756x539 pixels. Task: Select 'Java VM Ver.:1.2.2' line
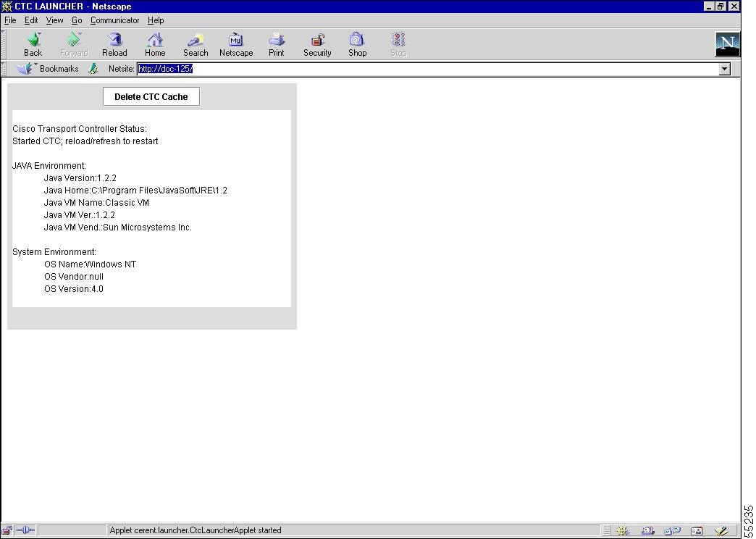80,214
